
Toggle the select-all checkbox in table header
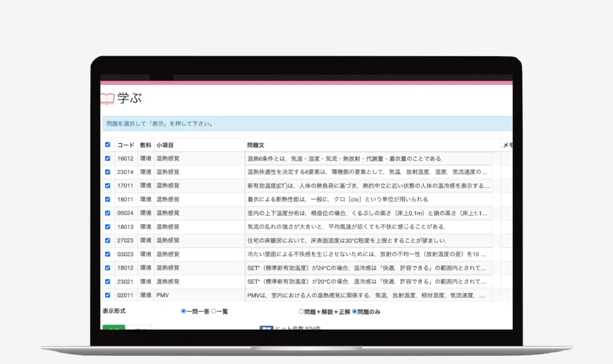pyautogui.click(x=108, y=145)
